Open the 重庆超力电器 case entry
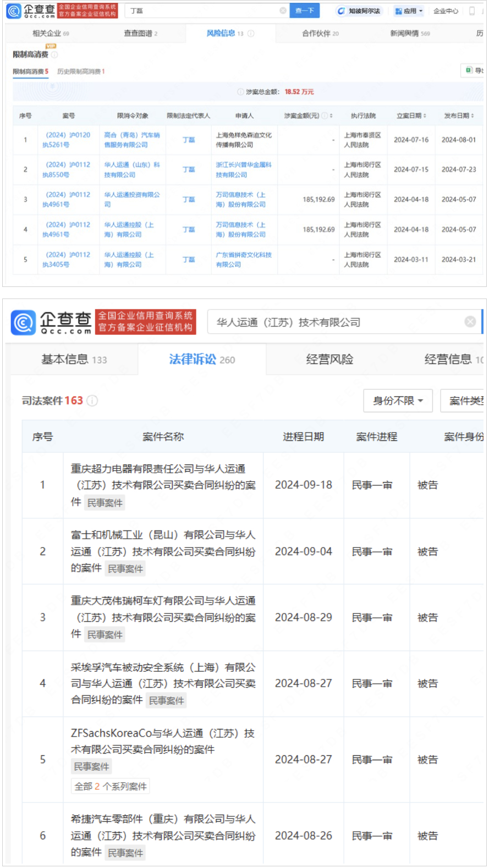489x868 pixels. (163, 485)
